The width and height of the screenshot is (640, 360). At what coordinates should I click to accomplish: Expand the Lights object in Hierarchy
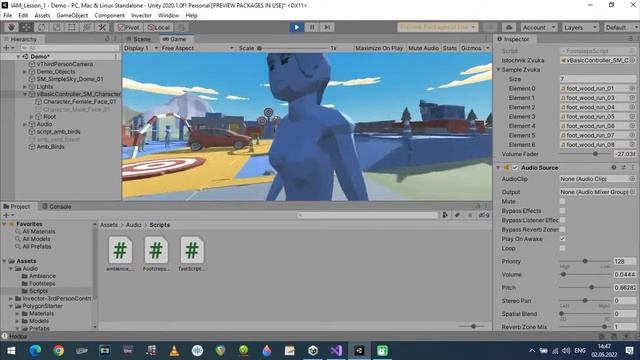pyautogui.click(x=25, y=87)
